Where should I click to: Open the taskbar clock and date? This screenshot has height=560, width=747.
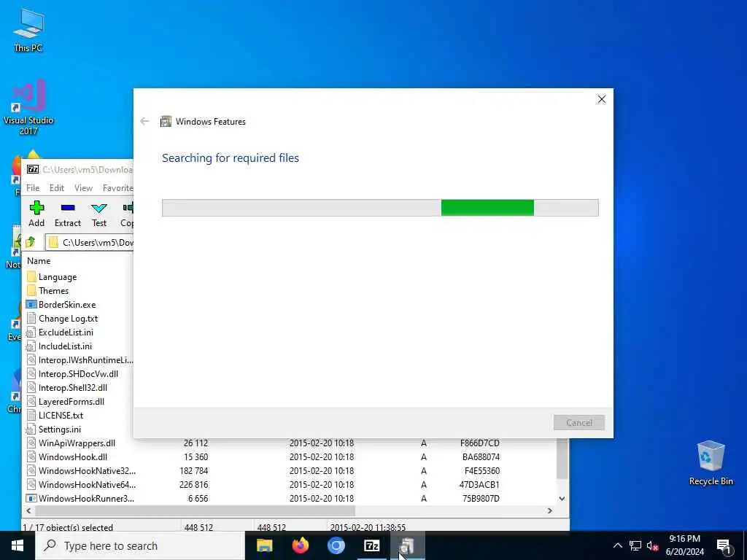(684, 545)
